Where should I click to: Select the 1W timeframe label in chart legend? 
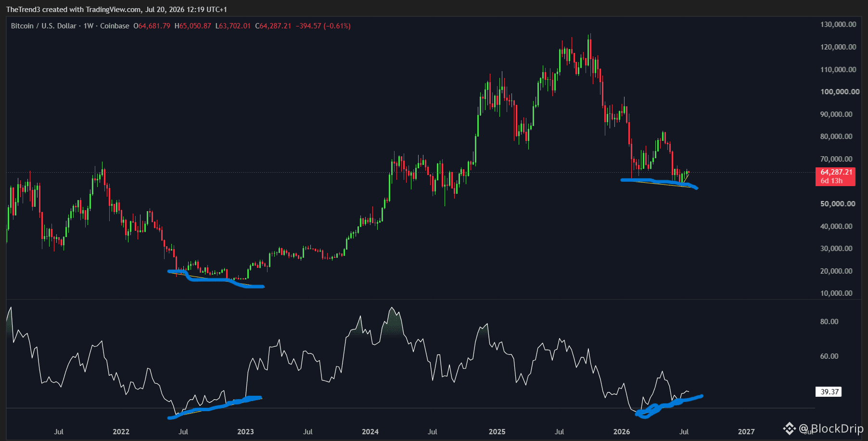point(89,26)
